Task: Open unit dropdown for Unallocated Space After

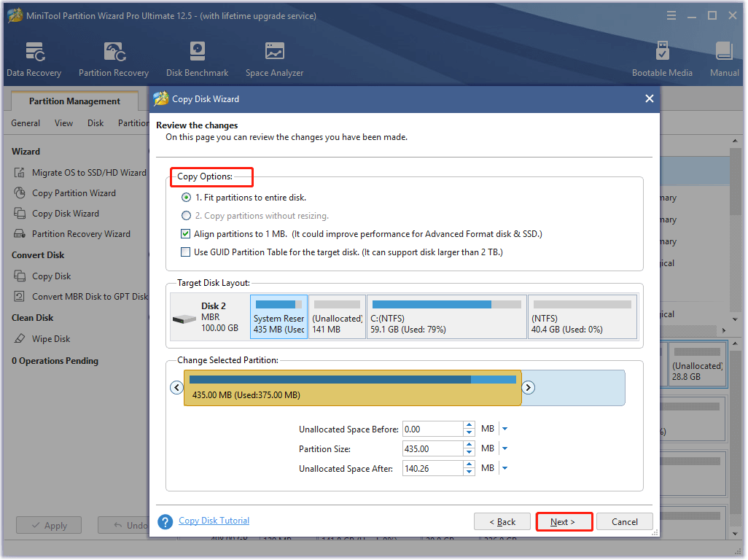Action: (x=504, y=468)
